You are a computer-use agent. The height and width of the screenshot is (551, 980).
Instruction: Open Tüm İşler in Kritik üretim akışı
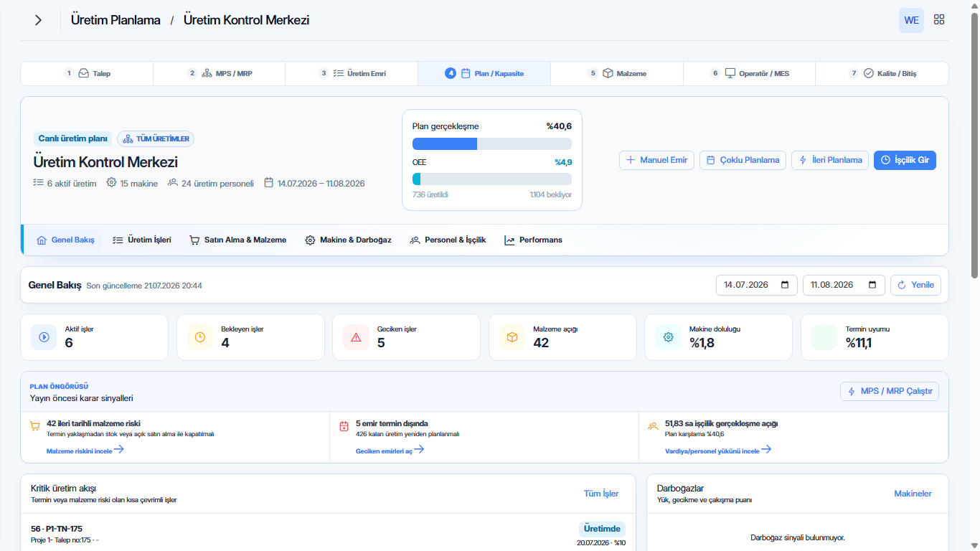tap(601, 494)
